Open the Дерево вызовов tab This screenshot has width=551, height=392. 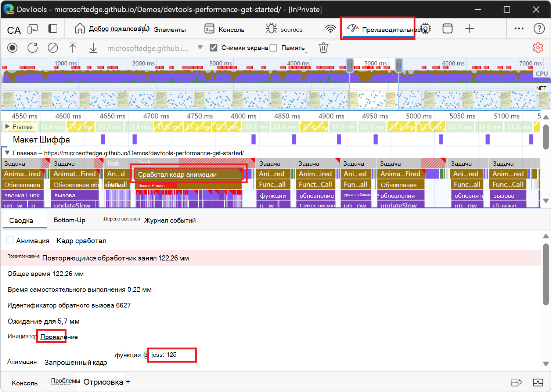point(122,219)
